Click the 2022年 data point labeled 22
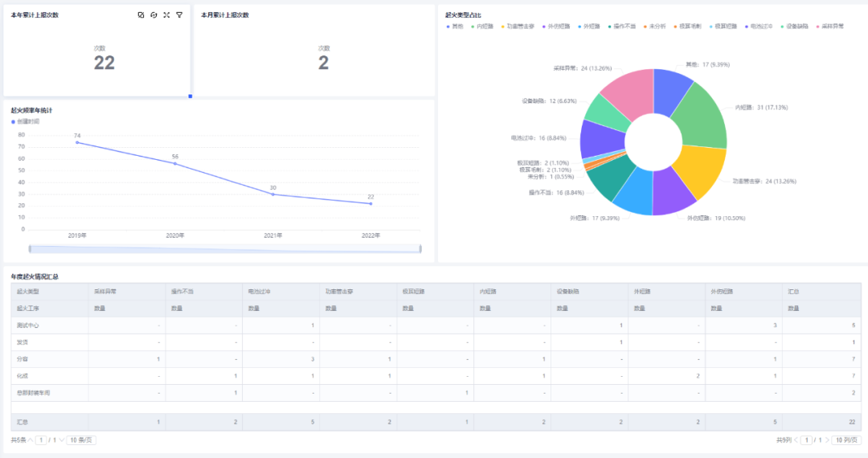Image resolution: width=868 pixels, height=458 pixels. click(371, 203)
